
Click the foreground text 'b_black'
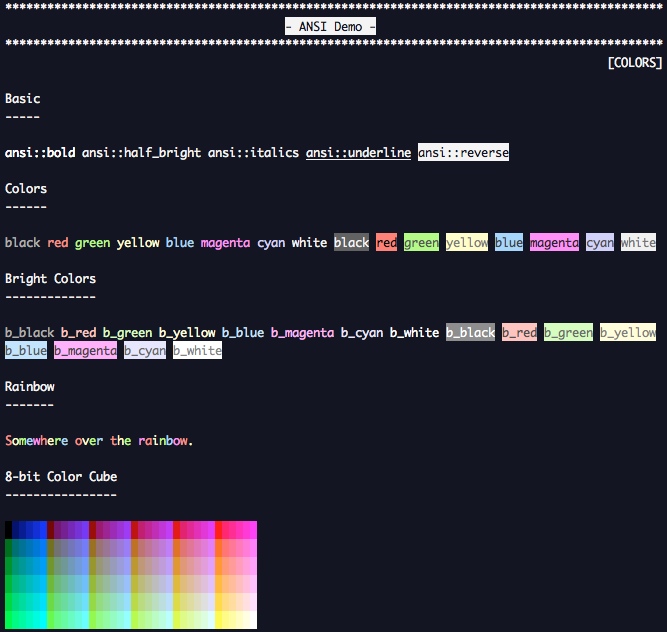point(30,333)
